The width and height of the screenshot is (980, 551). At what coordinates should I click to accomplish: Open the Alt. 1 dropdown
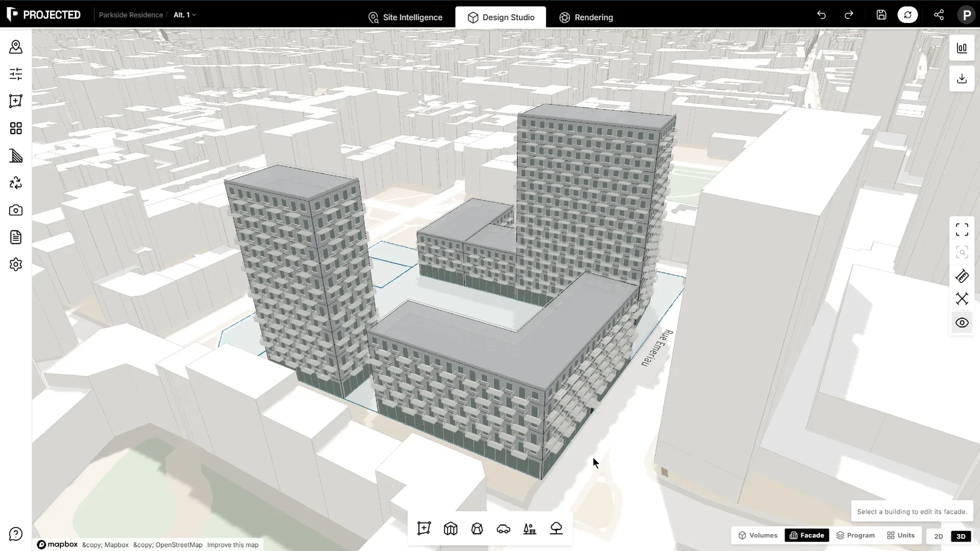[184, 15]
